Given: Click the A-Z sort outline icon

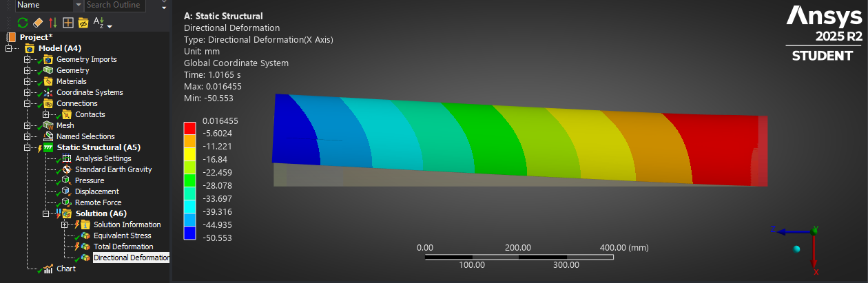Looking at the screenshot, I should [99, 23].
